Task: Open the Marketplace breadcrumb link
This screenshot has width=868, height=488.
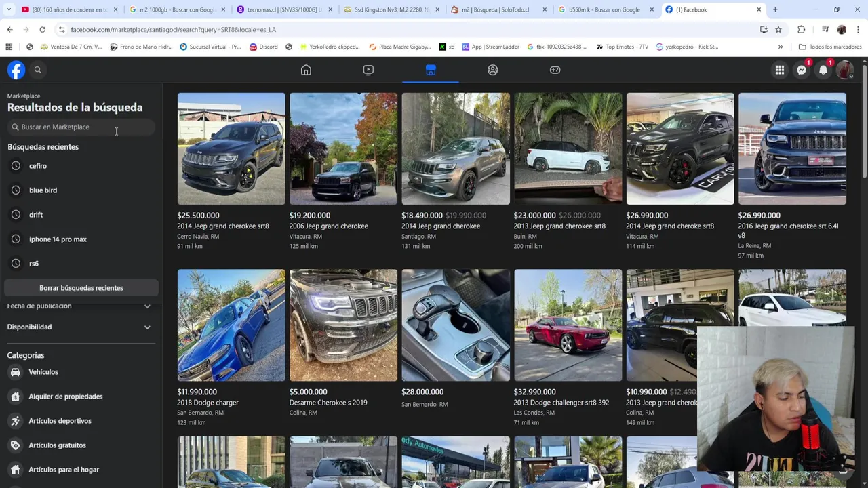Action: coord(24,96)
